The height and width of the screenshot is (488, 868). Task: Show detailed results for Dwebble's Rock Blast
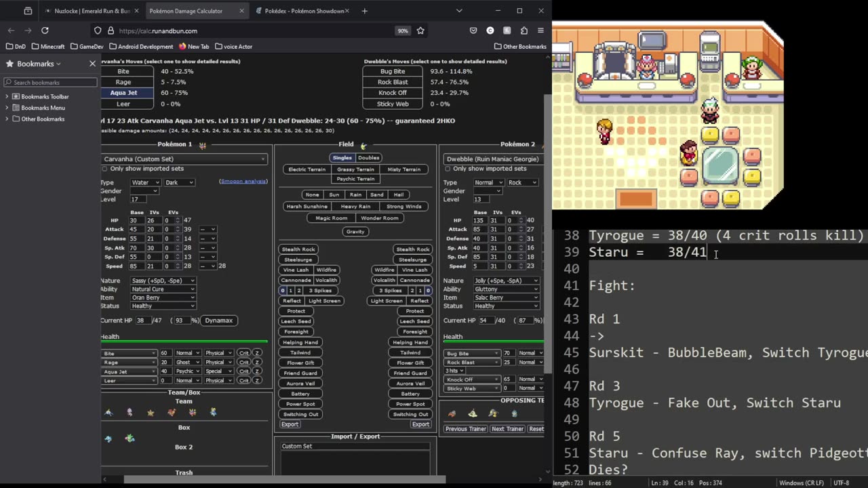point(393,82)
